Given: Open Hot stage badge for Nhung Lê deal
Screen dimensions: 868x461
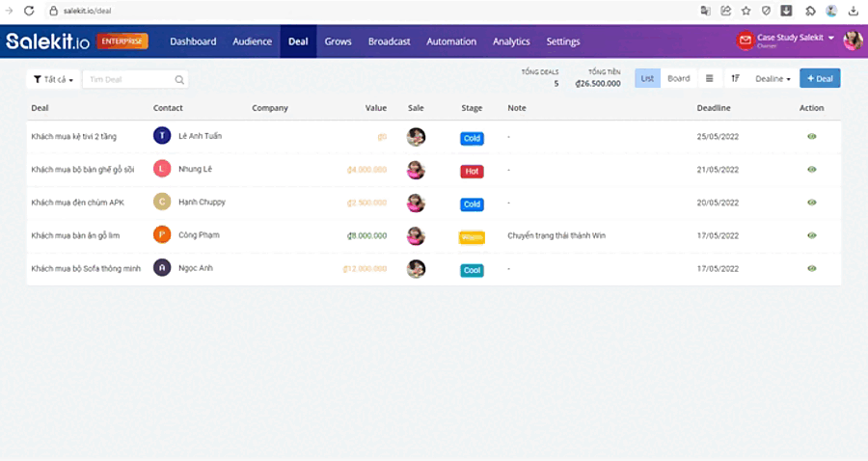Looking at the screenshot, I should [x=472, y=172].
